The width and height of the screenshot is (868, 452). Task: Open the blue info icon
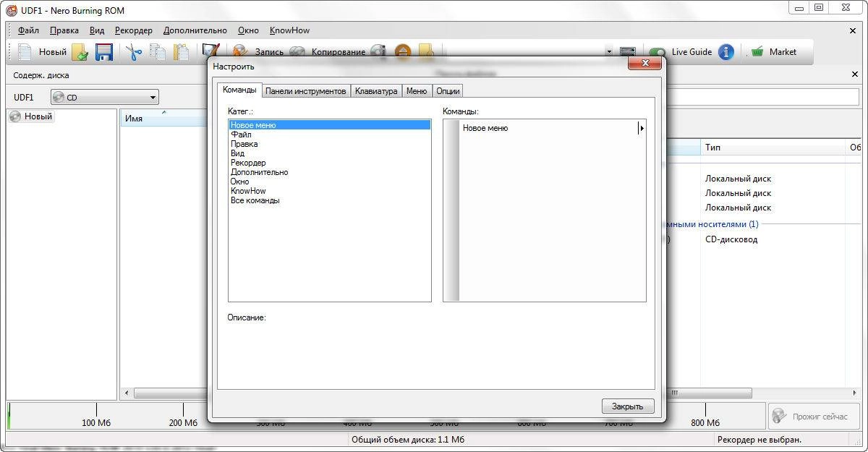click(726, 52)
